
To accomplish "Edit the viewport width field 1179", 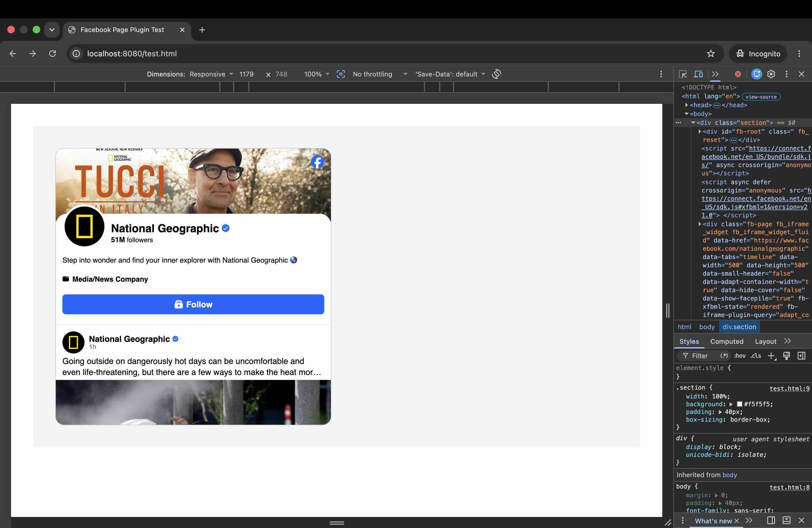I will (246, 74).
